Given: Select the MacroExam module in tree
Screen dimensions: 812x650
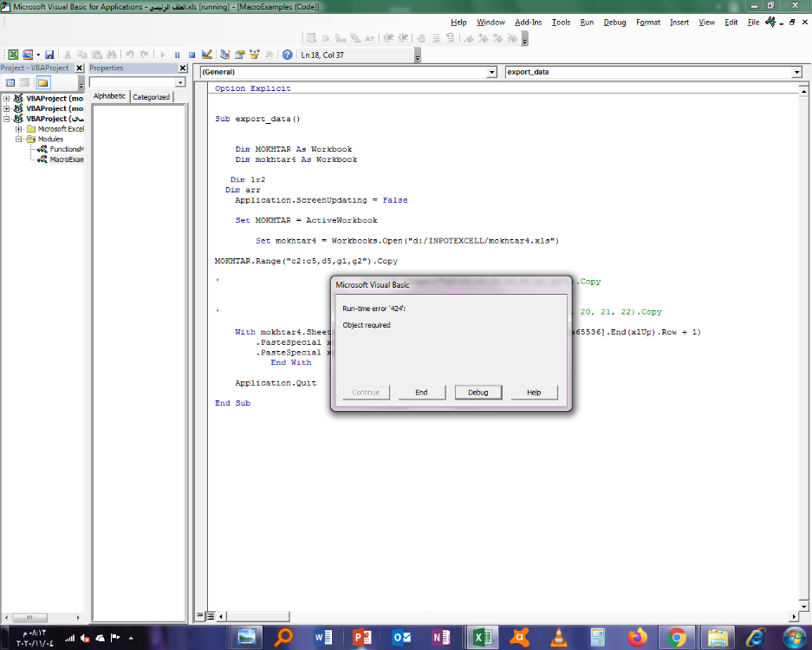Looking at the screenshot, I should pyautogui.click(x=66, y=159).
